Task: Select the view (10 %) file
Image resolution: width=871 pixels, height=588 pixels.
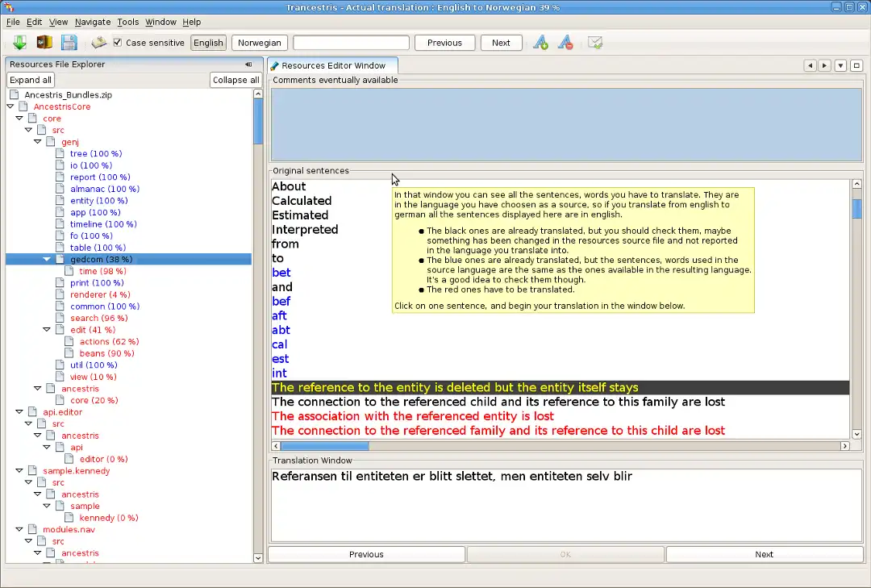Action: 94,377
